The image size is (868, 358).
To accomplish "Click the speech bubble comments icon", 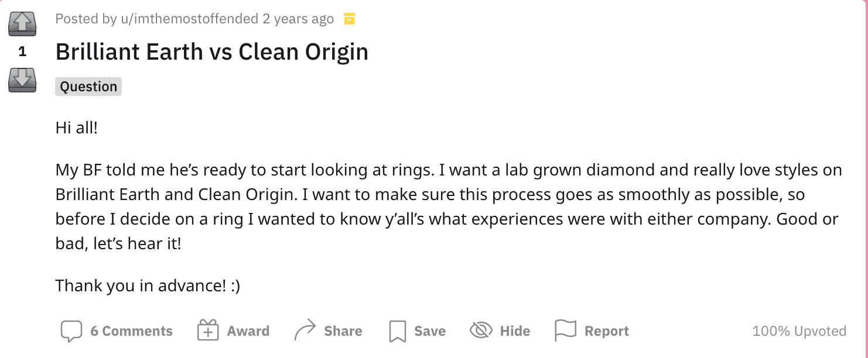I will [x=71, y=331].
